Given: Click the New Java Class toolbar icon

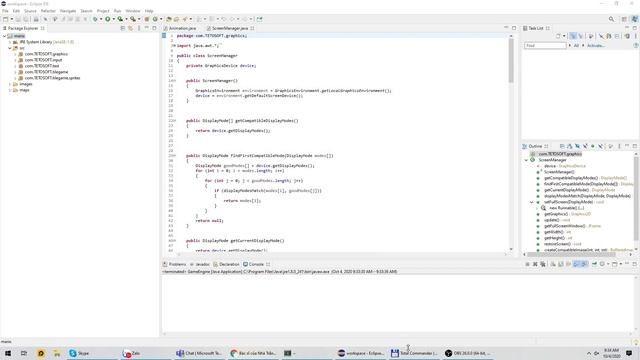Looking at the screenshot, I should 155,19.
